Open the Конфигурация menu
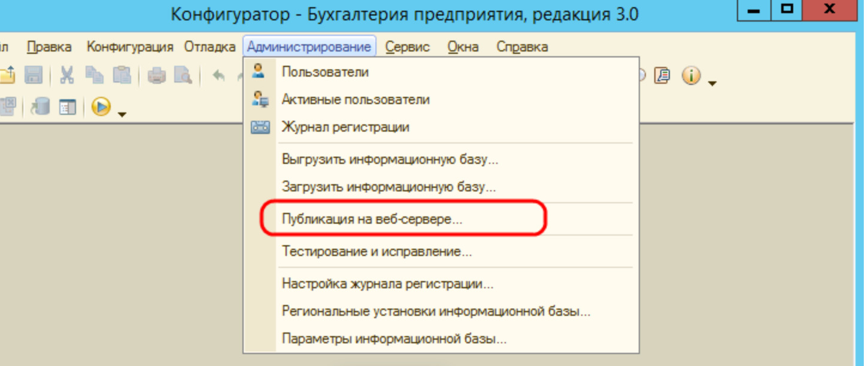 130,47
